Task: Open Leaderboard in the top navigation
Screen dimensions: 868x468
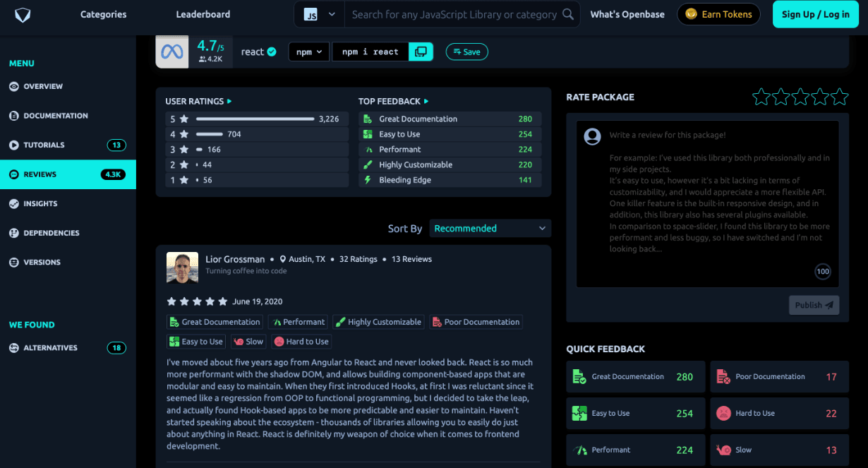Action: 203,14
